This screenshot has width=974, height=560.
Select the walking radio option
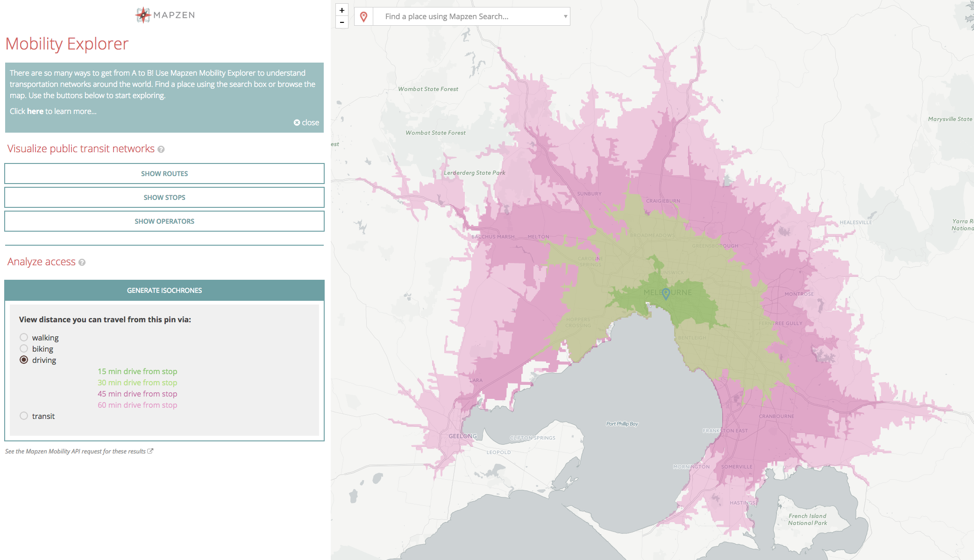click(24, 337)
